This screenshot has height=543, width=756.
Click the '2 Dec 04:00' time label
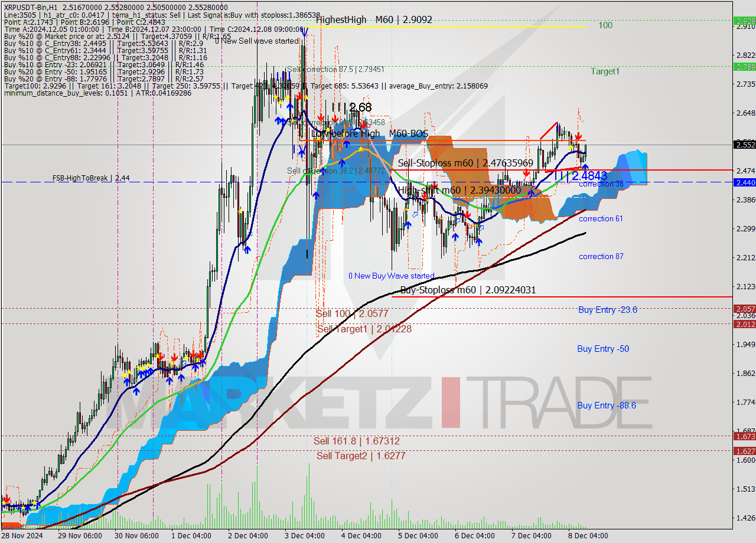click(247, 535)
